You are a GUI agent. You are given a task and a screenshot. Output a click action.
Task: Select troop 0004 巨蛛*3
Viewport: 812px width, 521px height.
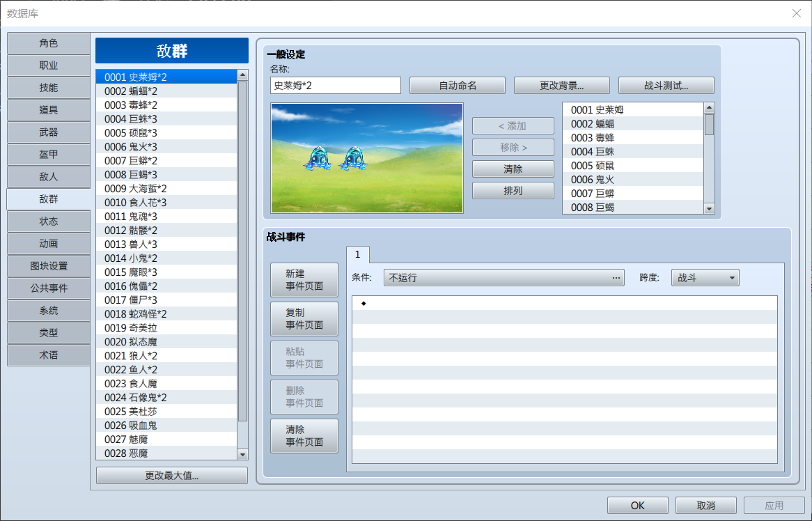click(166, 119)
